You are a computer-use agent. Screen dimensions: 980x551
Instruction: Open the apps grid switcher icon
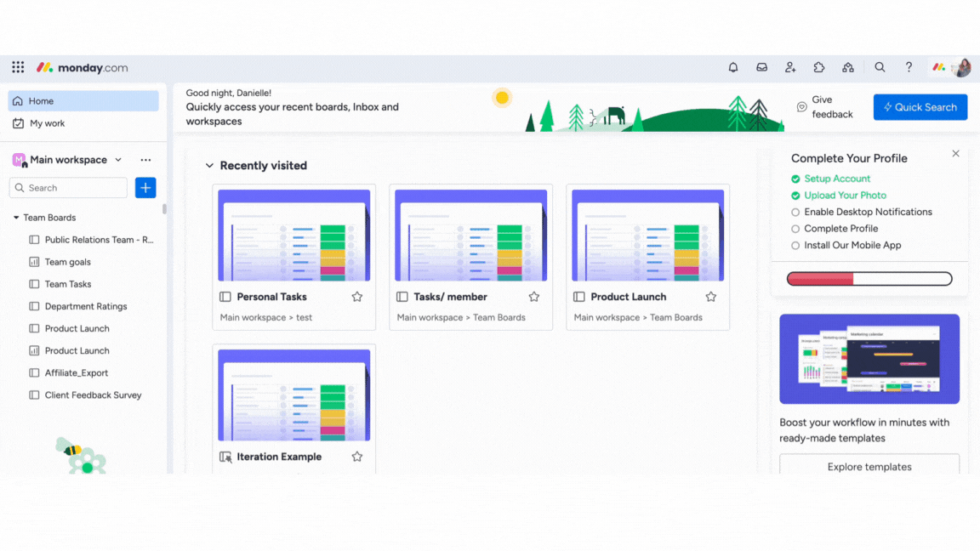coord(18,68)
